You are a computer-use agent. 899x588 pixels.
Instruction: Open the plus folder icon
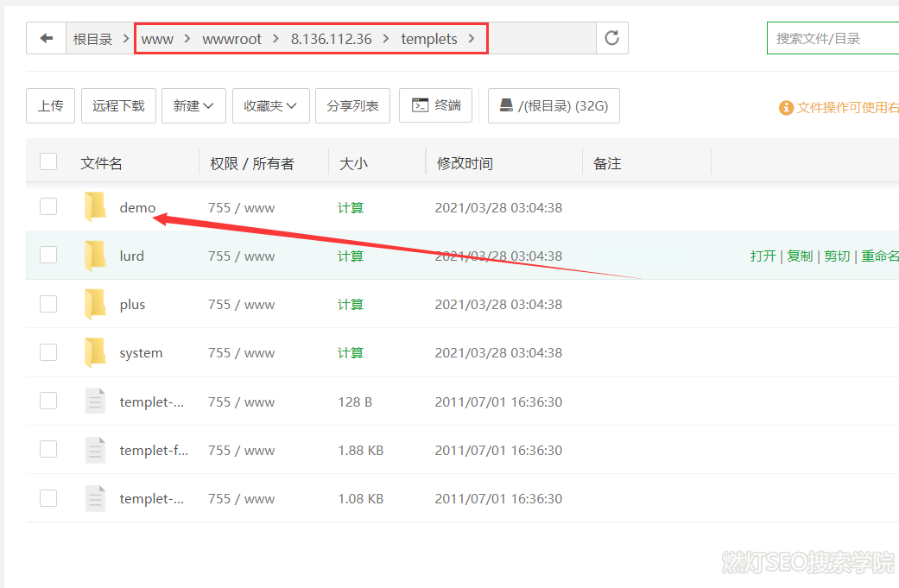(95, 304)
